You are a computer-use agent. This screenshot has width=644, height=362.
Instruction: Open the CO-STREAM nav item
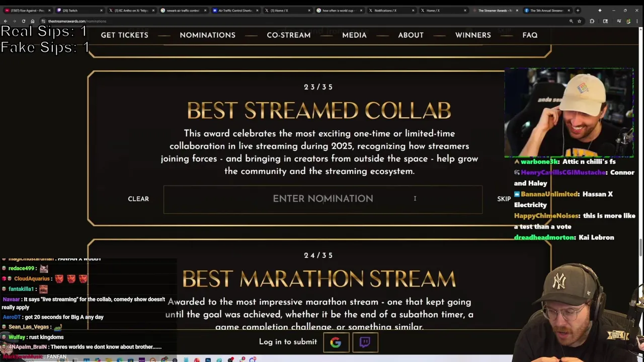[288, 35]
